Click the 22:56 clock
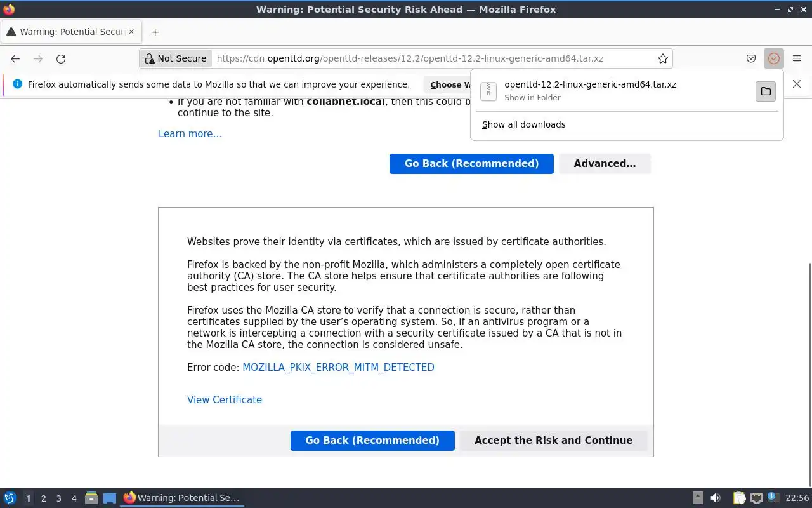 click(x=797, y=498)
